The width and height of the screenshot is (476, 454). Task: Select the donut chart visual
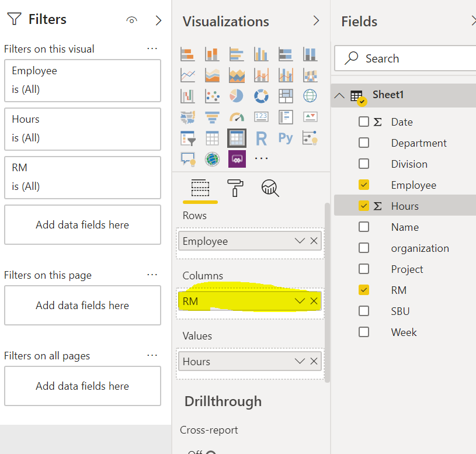(x=261, y=96)
